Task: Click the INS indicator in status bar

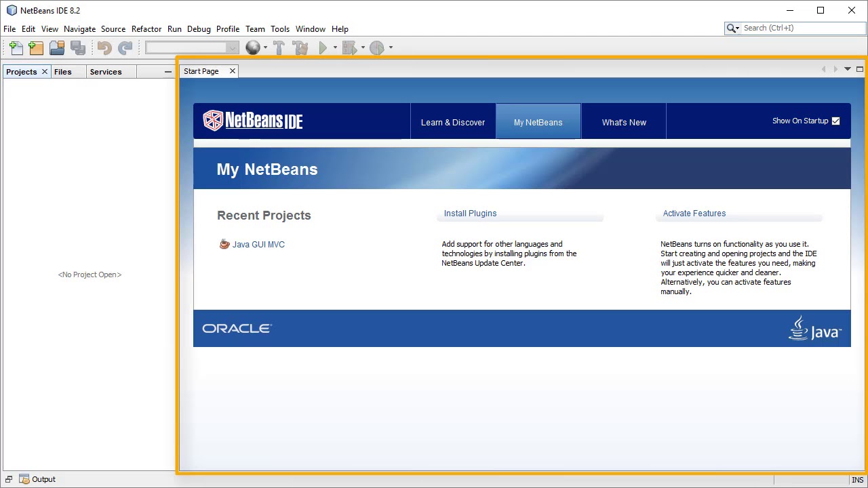Action: pyautogui.click(x=857, y=480)
